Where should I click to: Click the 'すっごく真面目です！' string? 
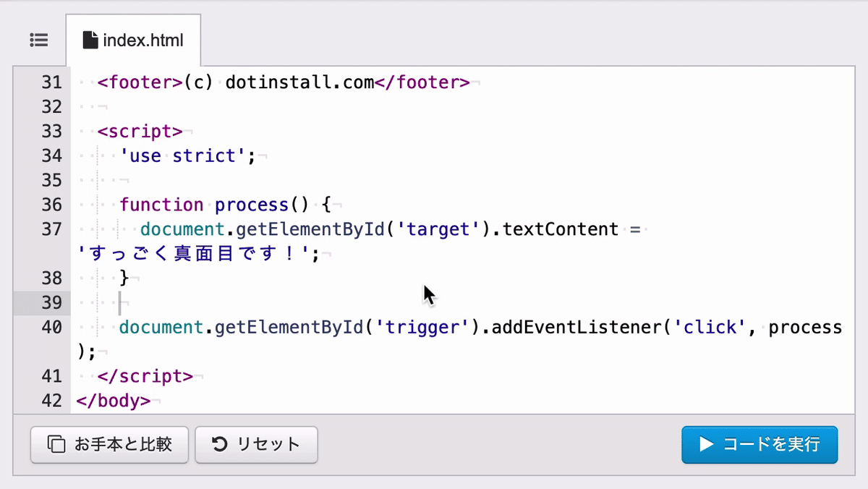pyautogui.click(x=194, y=254)
